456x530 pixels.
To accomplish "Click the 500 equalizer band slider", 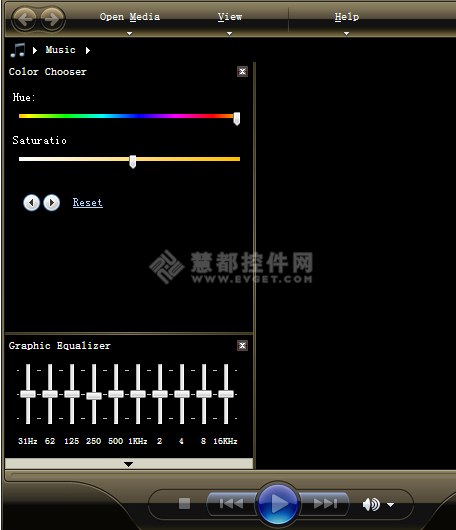I will pyautogui.click(x=116, y=394).
